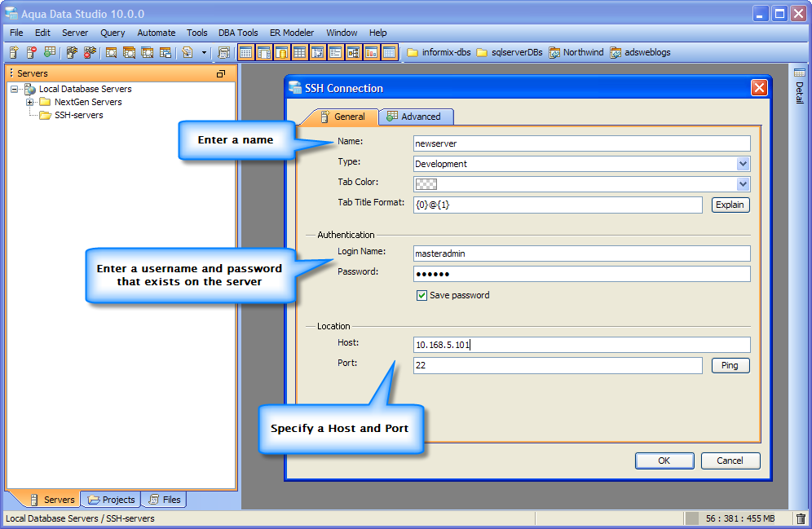812x529 pixels.
Task: Select the Servers bottom tab
Action: coord(52,500)
